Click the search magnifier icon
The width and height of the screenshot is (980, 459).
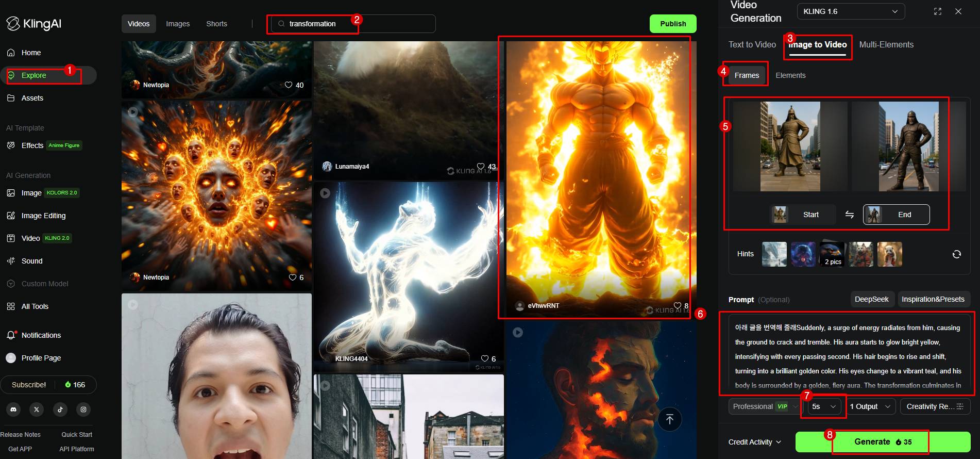click(x=281, y=24)
